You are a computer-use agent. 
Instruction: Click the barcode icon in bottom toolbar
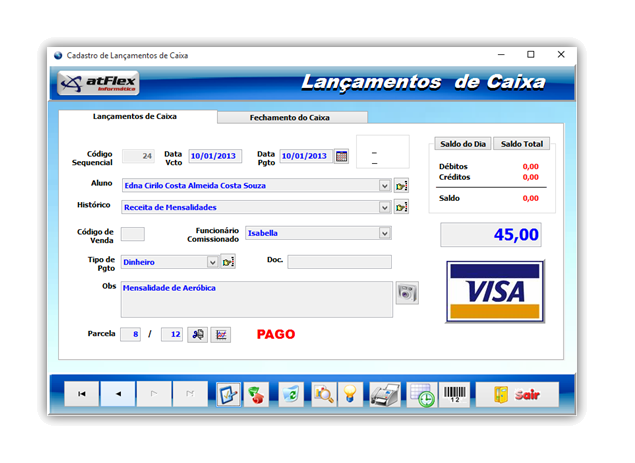tap(453, 394)
